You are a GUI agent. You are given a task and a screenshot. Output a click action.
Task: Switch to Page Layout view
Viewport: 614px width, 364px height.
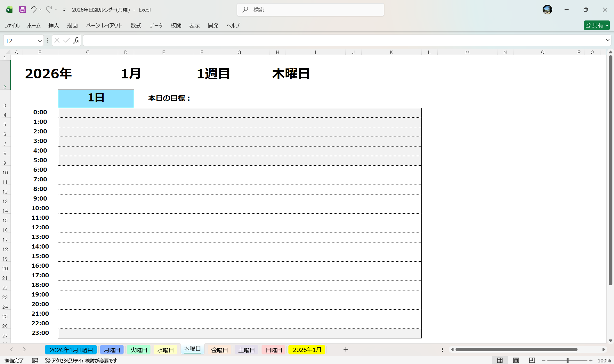516,360
